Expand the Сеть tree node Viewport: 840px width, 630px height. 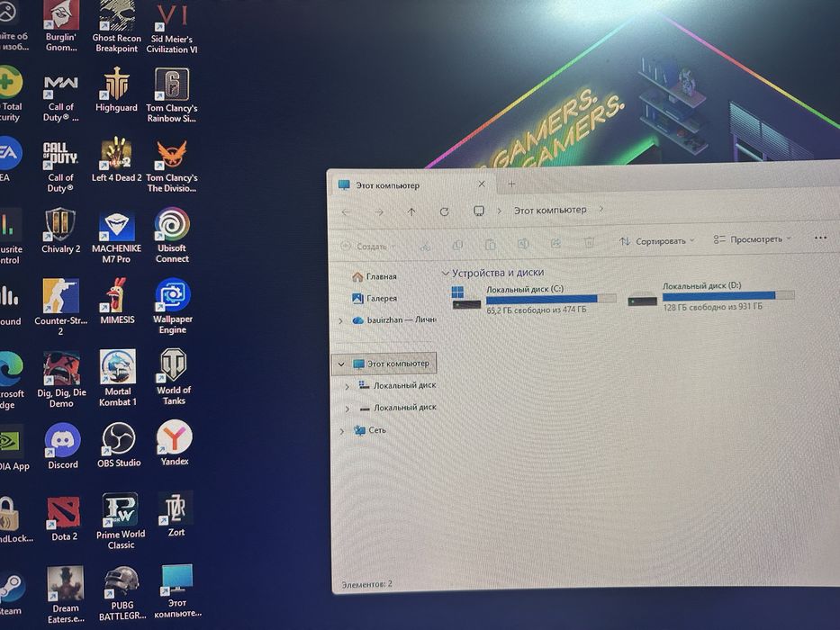click(x=342, y=431)
